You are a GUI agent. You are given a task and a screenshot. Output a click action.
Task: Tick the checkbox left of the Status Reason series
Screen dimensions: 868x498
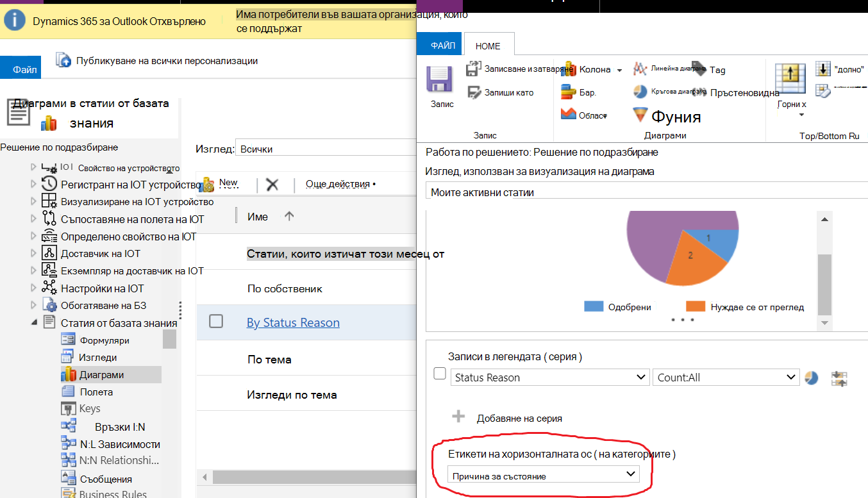click(x=440, y=373)
